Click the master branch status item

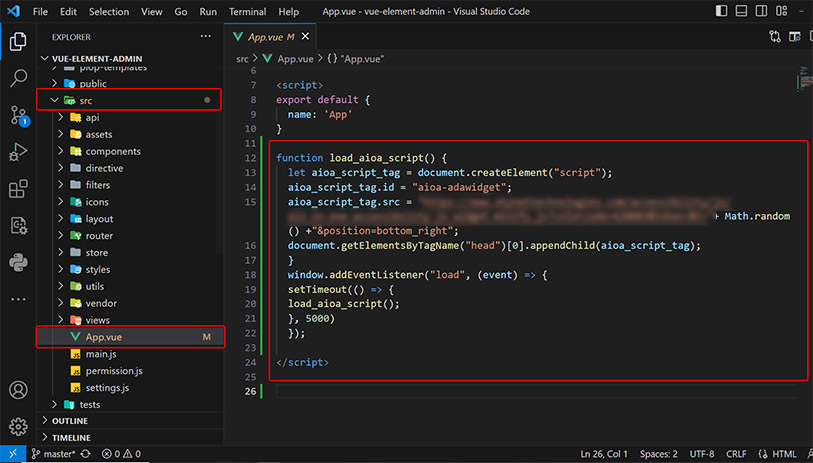coord(55,454)
